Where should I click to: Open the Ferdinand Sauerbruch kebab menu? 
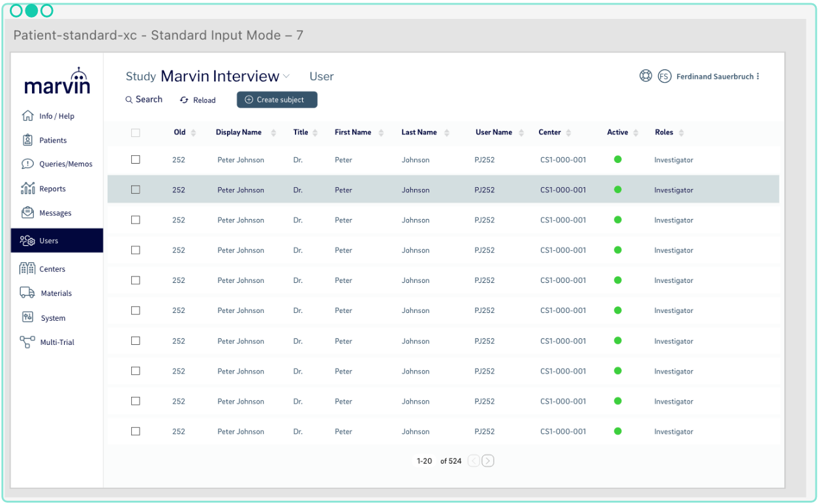(757, 76)
